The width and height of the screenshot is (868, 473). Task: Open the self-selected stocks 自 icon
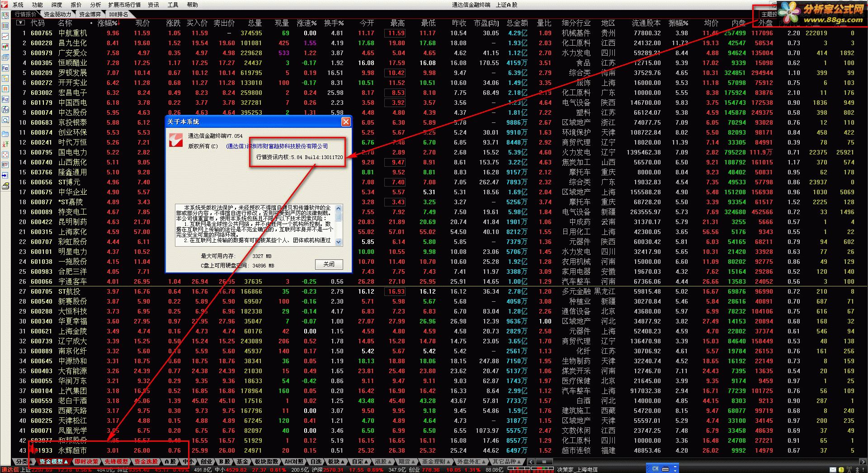tap(5, 89)
